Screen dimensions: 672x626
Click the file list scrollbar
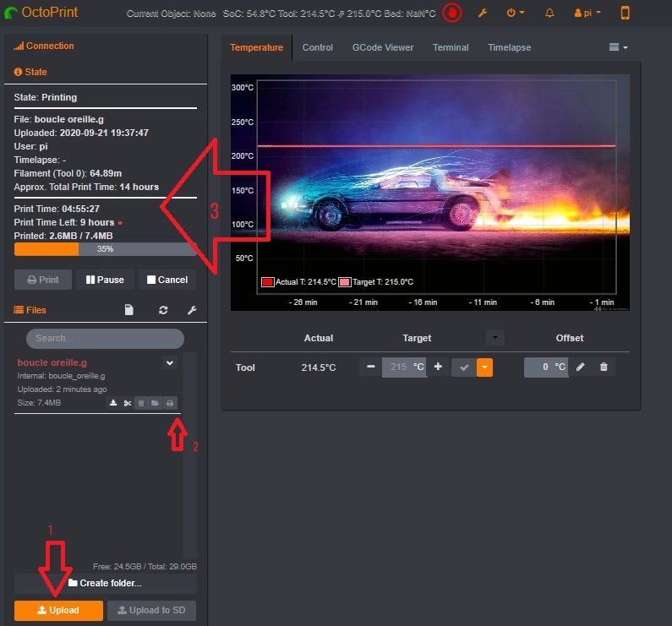tap(189, 455)
